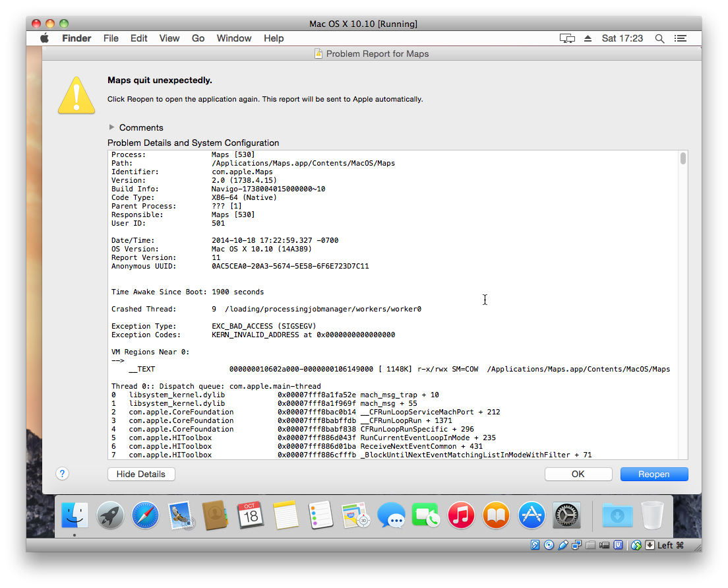Viewport: 728px width, 588px height.
Task: Click 'Left ⌘' host key indicator
Action: click(x=671, y=545)
